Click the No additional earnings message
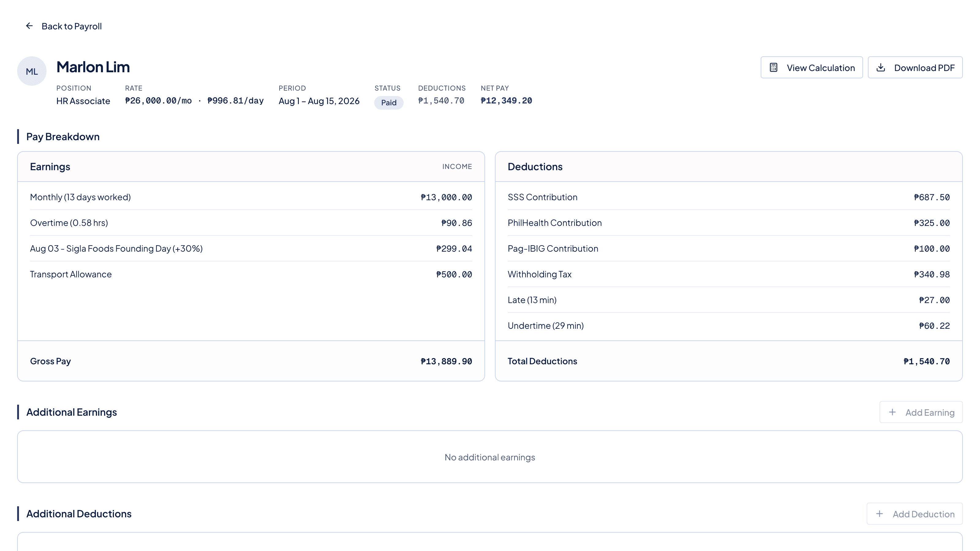 point(490,457)
